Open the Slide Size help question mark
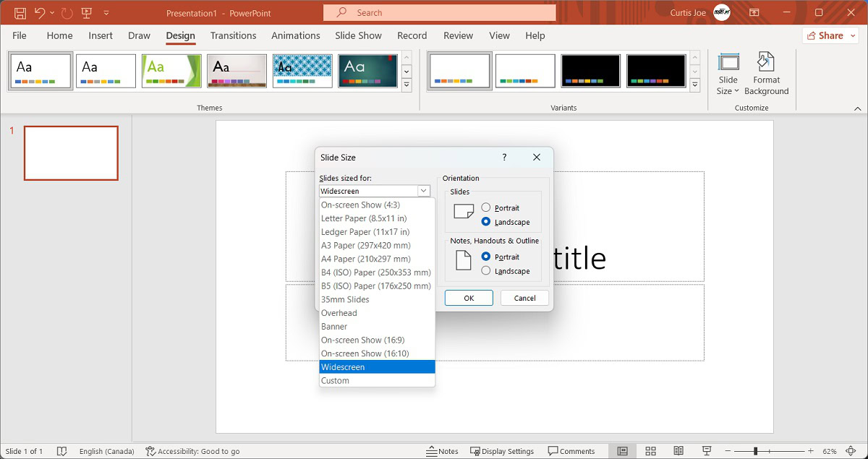Screen dimensions: 868x459 click(504, 157)
